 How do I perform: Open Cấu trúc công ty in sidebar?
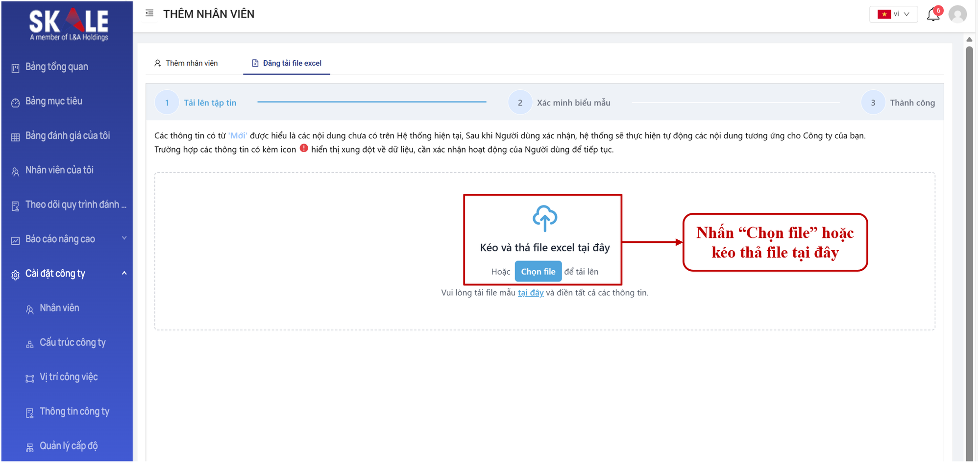click(72, 343)
